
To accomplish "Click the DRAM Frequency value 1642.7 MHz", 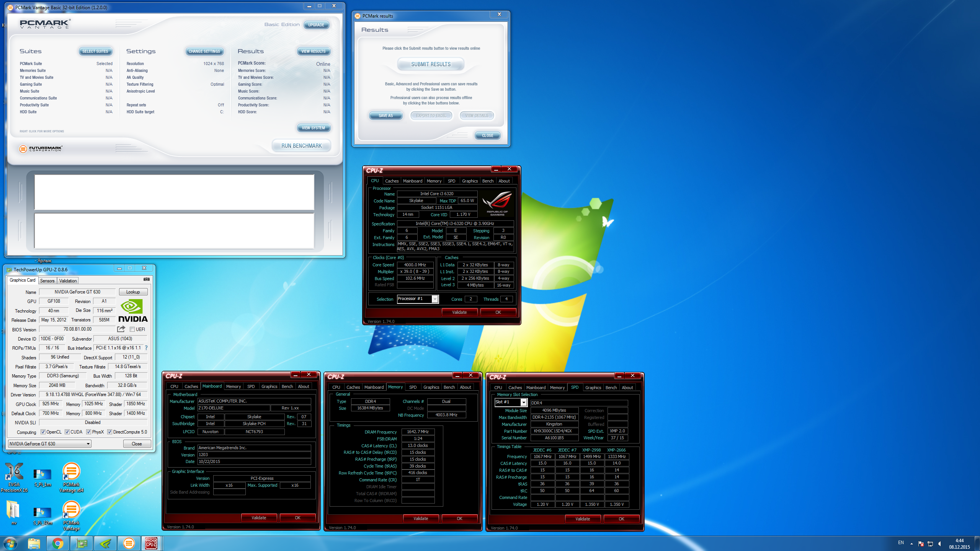I will tap(418, 432).
